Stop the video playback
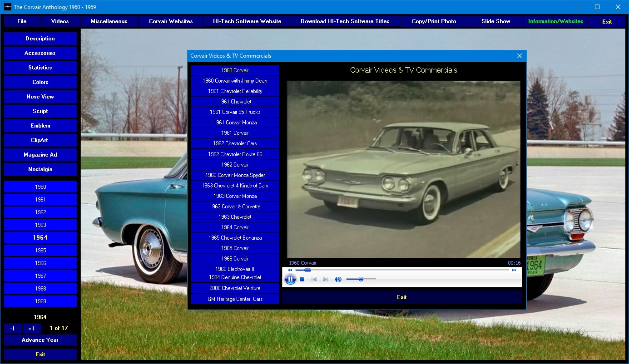This screenshot has width=629, height=364. pyautogui.click(x=302, y=280)
